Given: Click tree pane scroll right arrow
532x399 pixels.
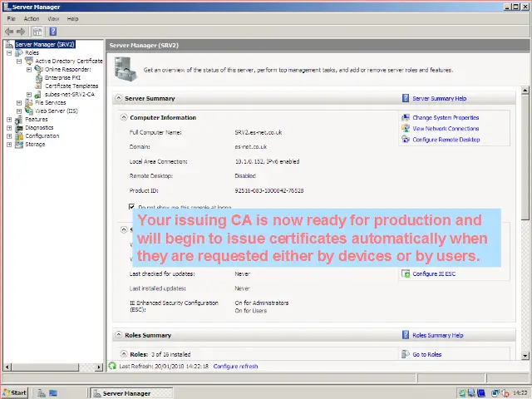Looking at the screenshot, I should (x=99, y=367).
